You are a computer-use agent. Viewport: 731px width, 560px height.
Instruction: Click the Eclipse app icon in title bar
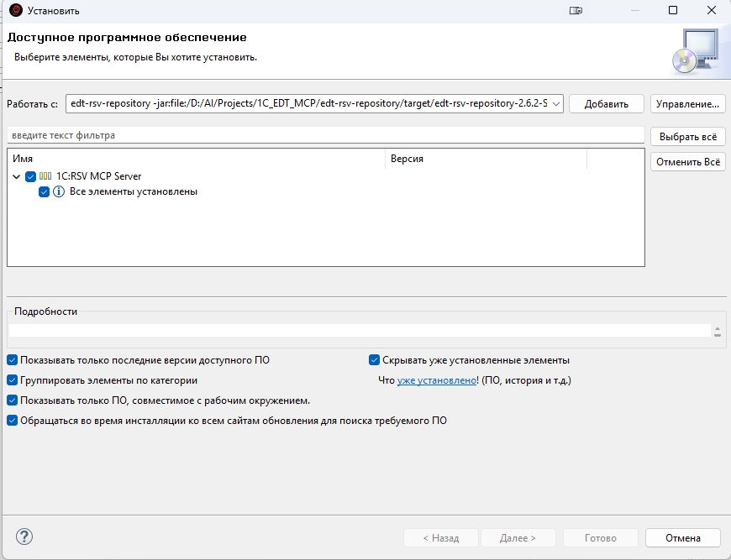(14, 11)
